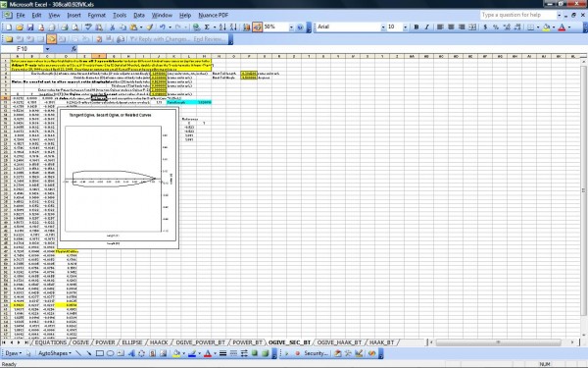Apply Currency Style dollar icon
Screen dimensions: 588x368
(x=485, y=27)
